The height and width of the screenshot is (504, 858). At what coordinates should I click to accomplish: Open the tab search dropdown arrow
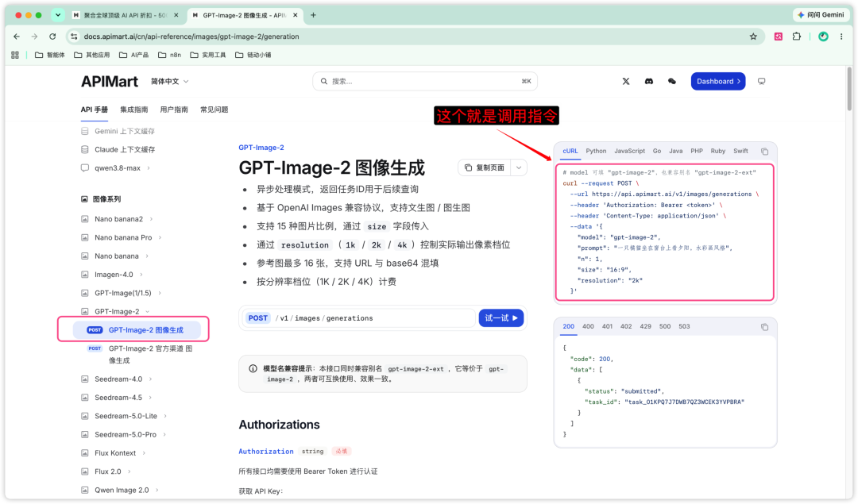[x=57, y=15]
